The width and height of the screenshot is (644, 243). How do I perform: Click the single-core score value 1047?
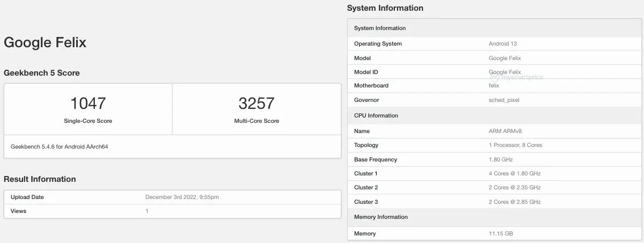click(88, 104)
